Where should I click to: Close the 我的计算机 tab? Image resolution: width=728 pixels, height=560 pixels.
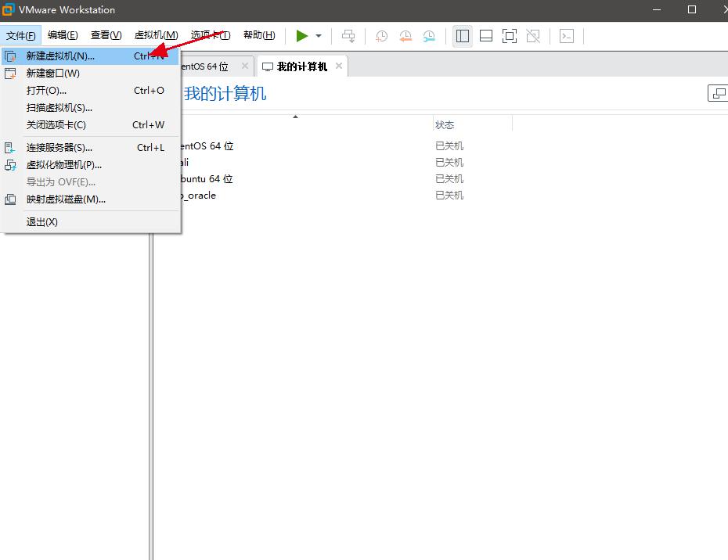click(339, 66)
